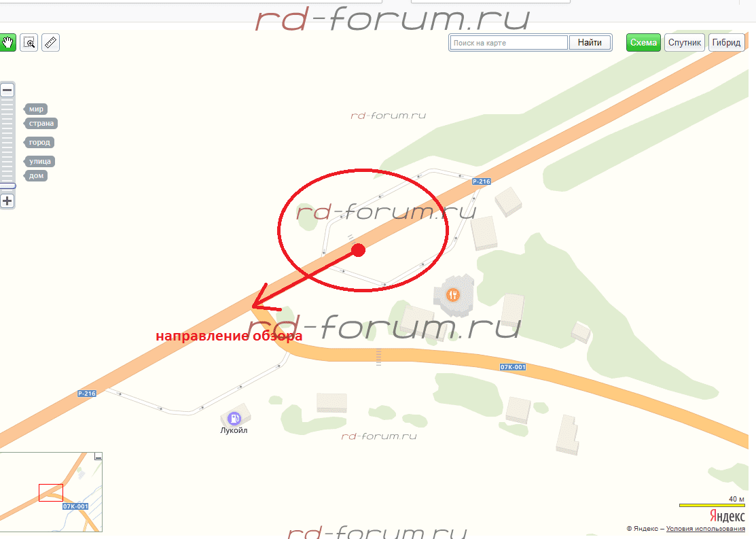Switch map view to Спутник

[684, 42]
